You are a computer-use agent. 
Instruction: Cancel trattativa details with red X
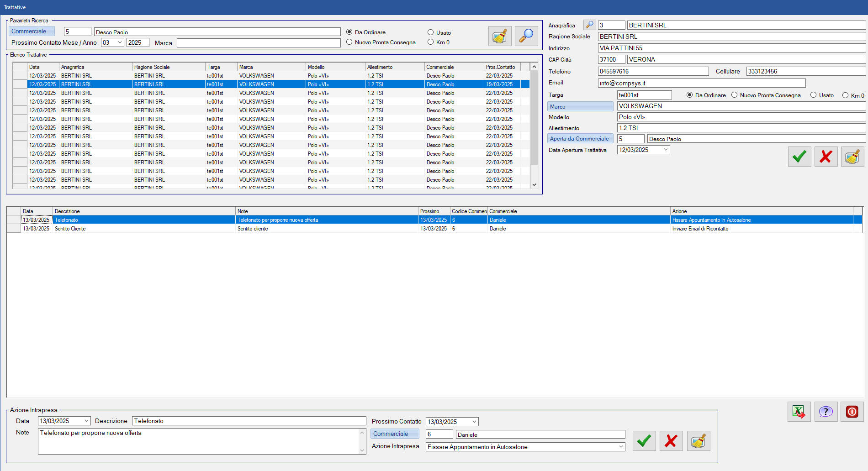click(826, 157)
